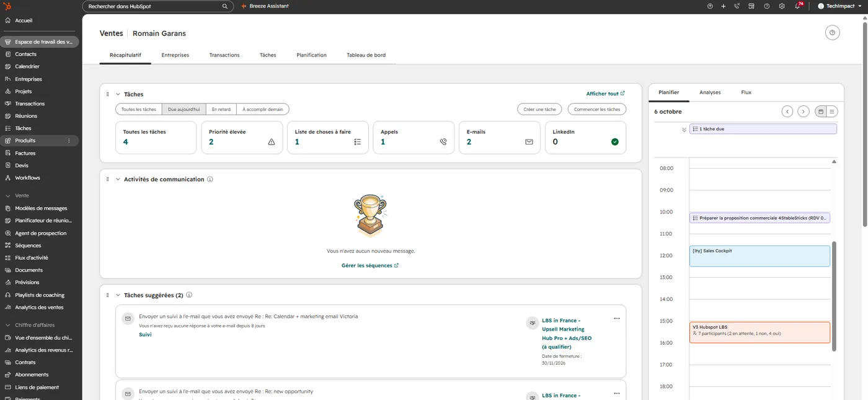Open the Afficher tout link
868x400 pixels.
[x=605, y=94]
